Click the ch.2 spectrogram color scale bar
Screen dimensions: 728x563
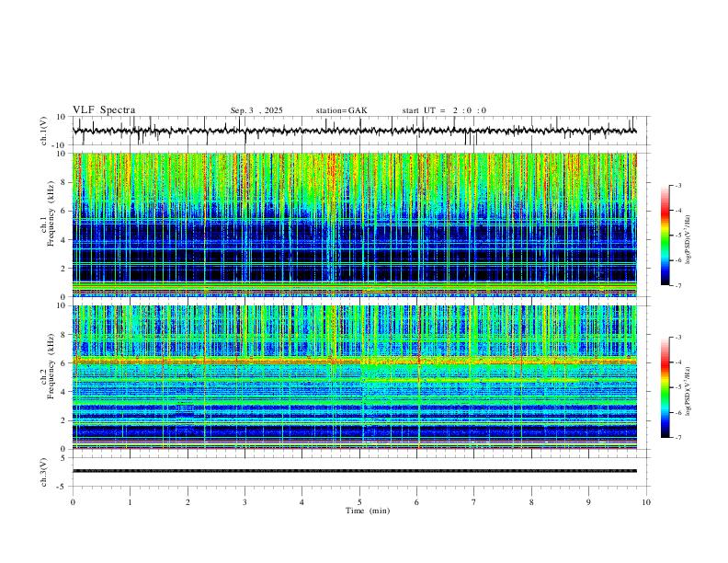(x=665, y=387)
